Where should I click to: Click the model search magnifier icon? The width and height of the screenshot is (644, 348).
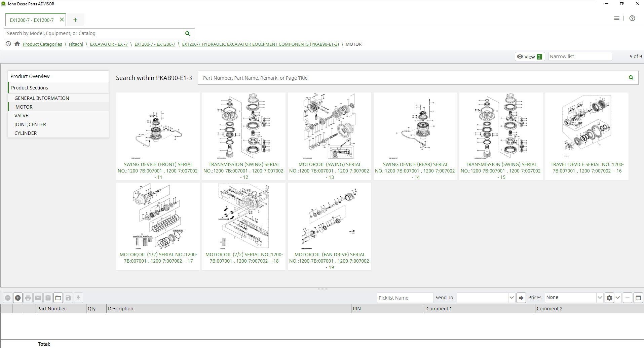tap(188, 33)
